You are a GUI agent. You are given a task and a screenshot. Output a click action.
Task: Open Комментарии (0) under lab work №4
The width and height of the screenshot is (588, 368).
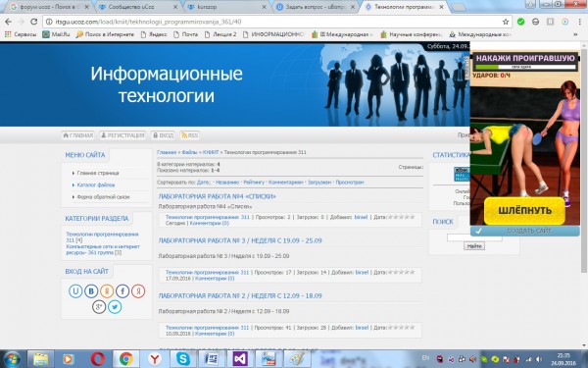pos(210,223)
